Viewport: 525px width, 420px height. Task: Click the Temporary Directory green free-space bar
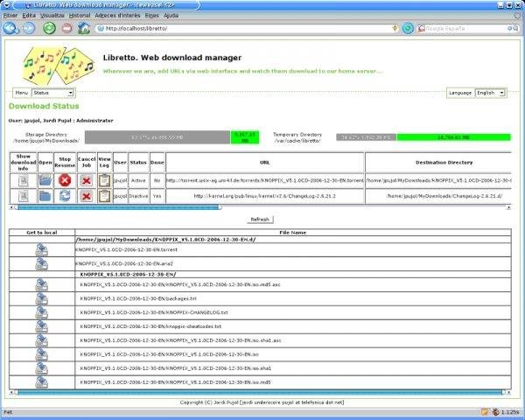453,137
